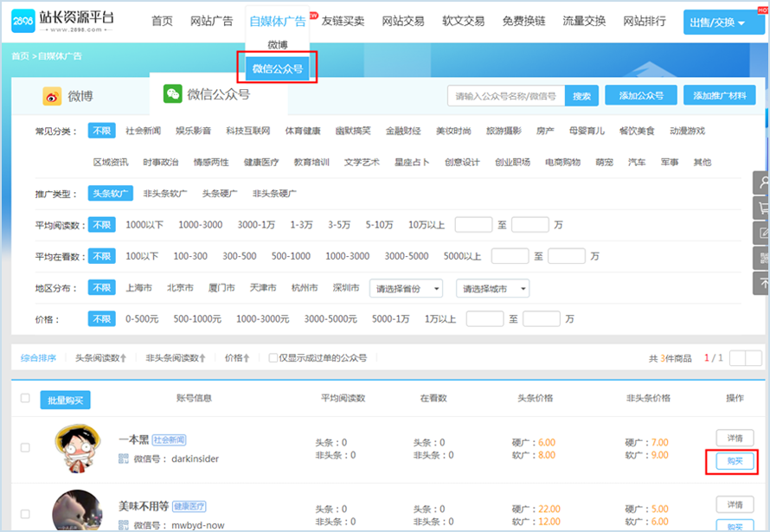Open the 请选择城市 city dropdown

(492, 288)
